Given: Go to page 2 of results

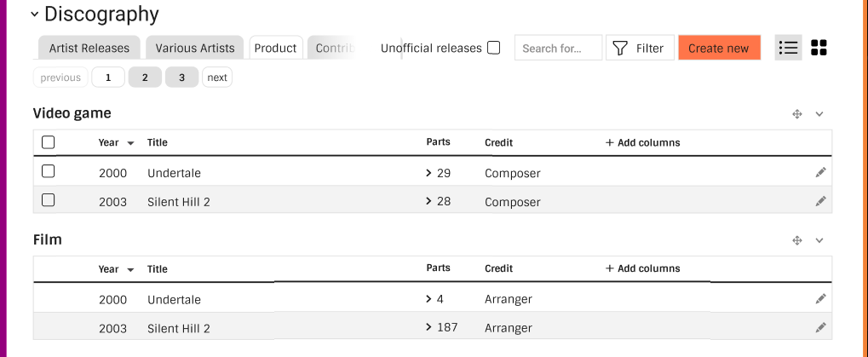Looking at the screenshot, I should coord(145,78).
